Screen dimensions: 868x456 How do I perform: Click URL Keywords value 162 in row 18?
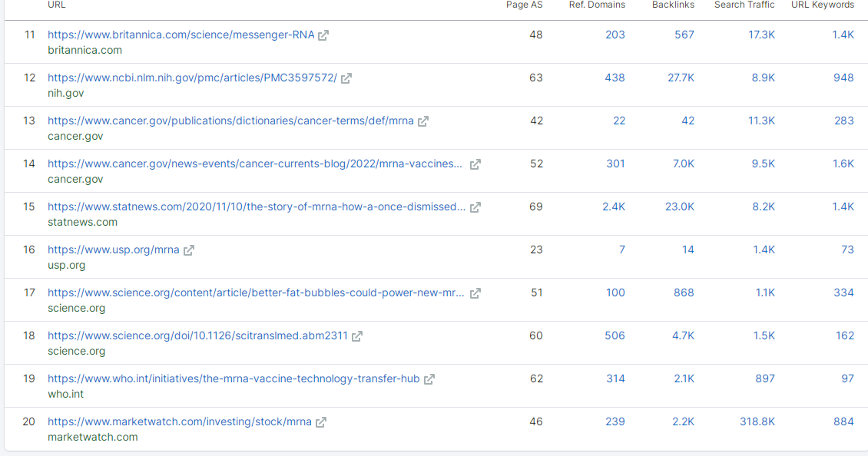pyautogui.click(x=845, y=336)
